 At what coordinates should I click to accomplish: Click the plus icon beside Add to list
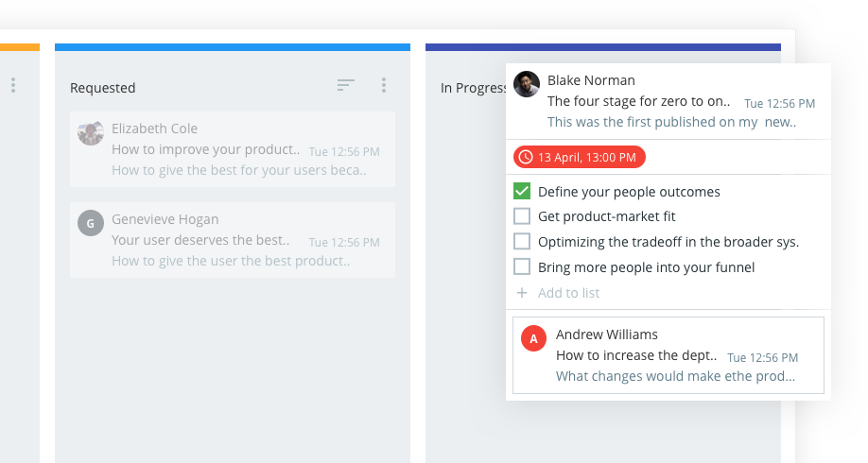[x=522, y=293]
